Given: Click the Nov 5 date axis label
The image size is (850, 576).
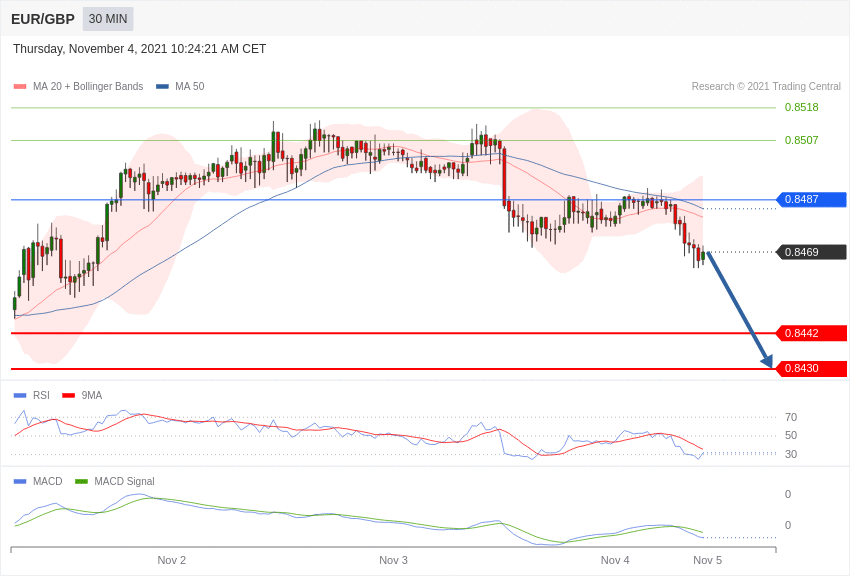Looking at the screenshot, I should [707, 560].
